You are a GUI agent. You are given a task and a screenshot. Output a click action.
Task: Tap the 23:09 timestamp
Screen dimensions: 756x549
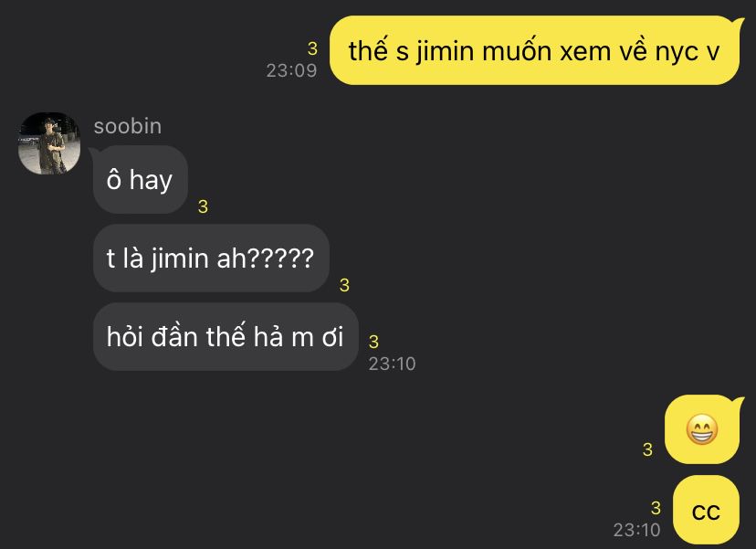[x=291, y=71]
